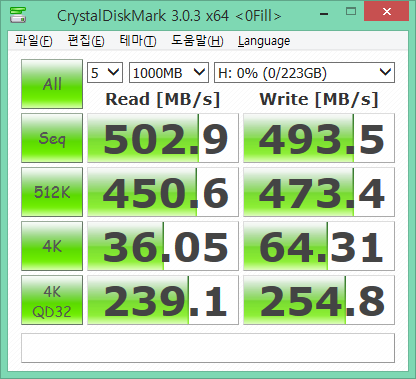Screen dimensions: 416x379
Task: Expand the test size dropdown showing 1000MB
Action: (169, 72)
